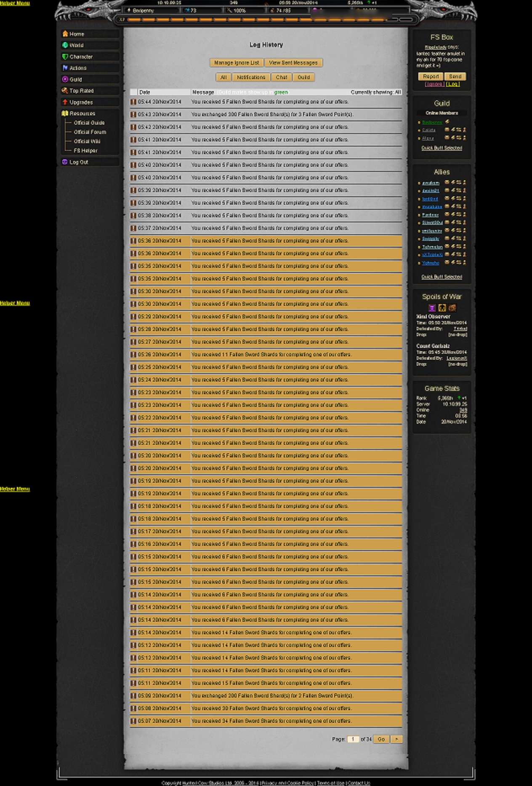Screen dimensions: 532x786
Task: Filter the log by Notifications
Action: pos(251,78)
